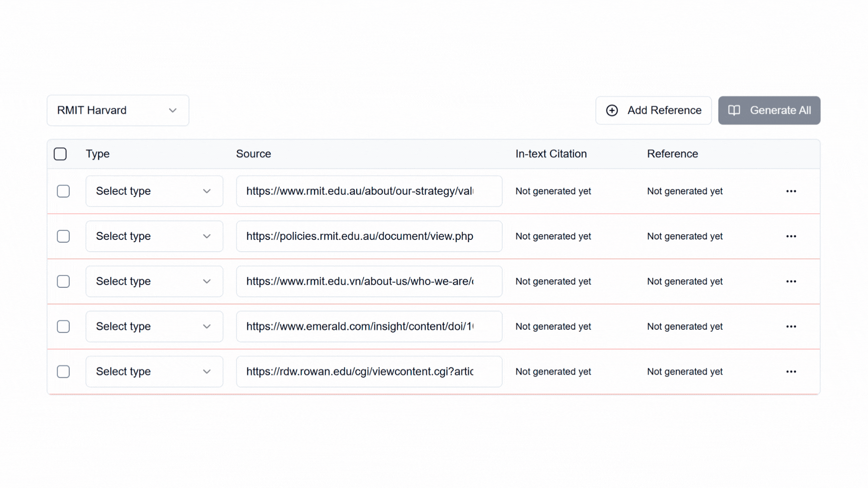Click the chevron in the RMIT Harvard style selector

[x=173, y=110]
